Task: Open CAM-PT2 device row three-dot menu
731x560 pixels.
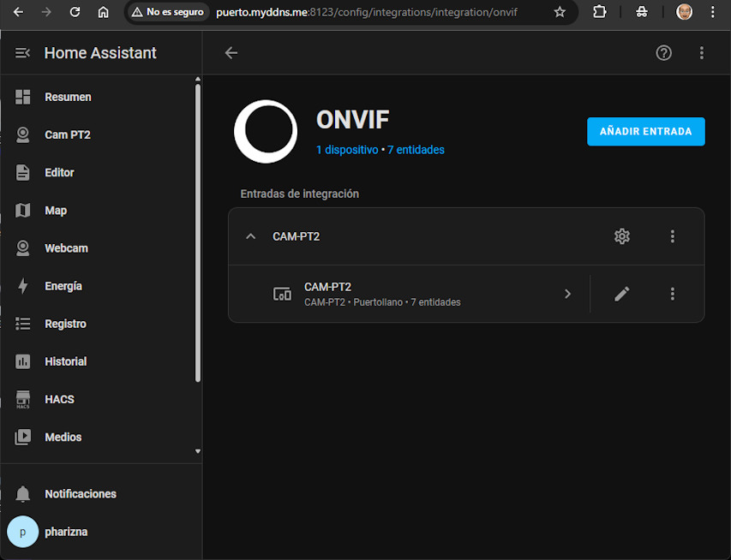Action: pyautogui.click(x=672, y=294)
